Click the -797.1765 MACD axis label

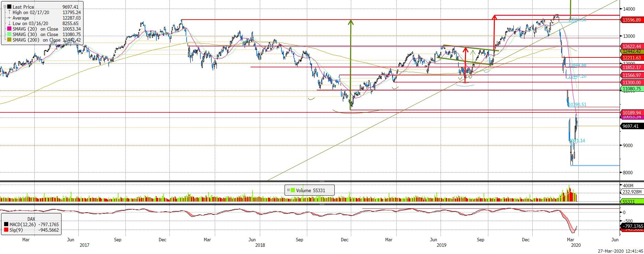point(633,226)
